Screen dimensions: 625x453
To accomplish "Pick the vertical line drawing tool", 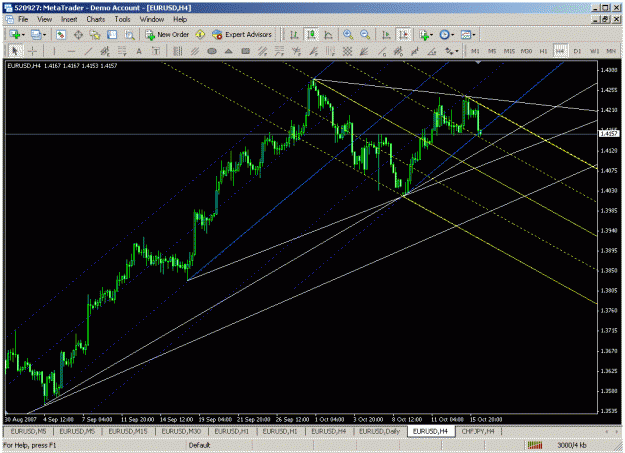I will pos(54,51).
